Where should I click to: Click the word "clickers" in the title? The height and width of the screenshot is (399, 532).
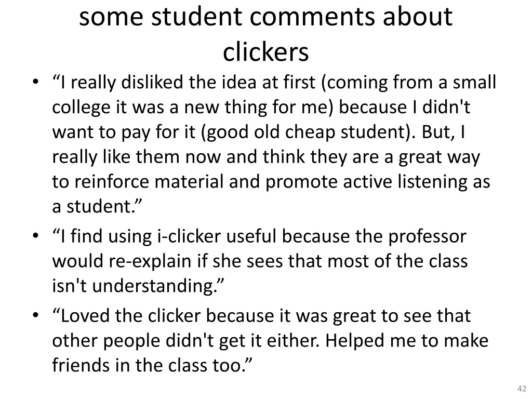click(x=266, y=52)
